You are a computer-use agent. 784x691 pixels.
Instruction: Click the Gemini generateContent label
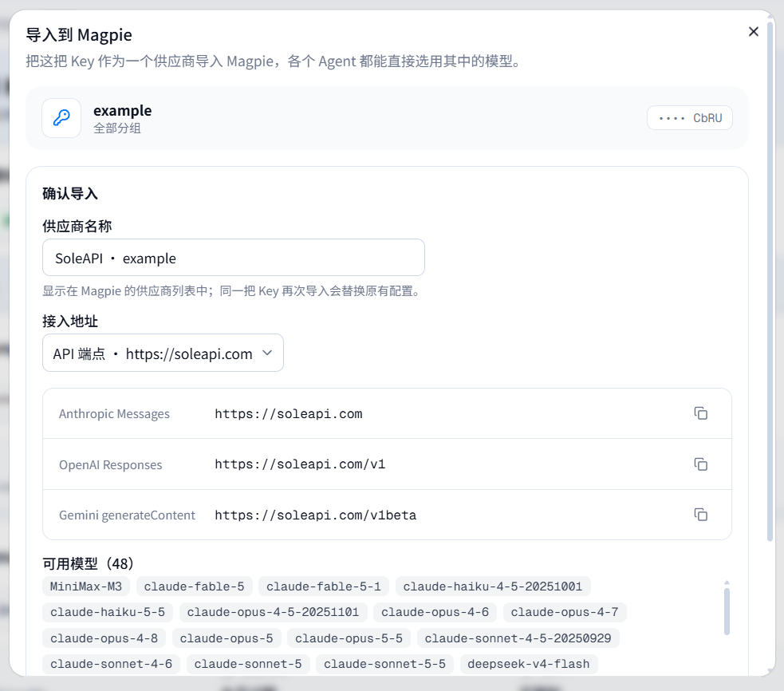tap(127, 515)
